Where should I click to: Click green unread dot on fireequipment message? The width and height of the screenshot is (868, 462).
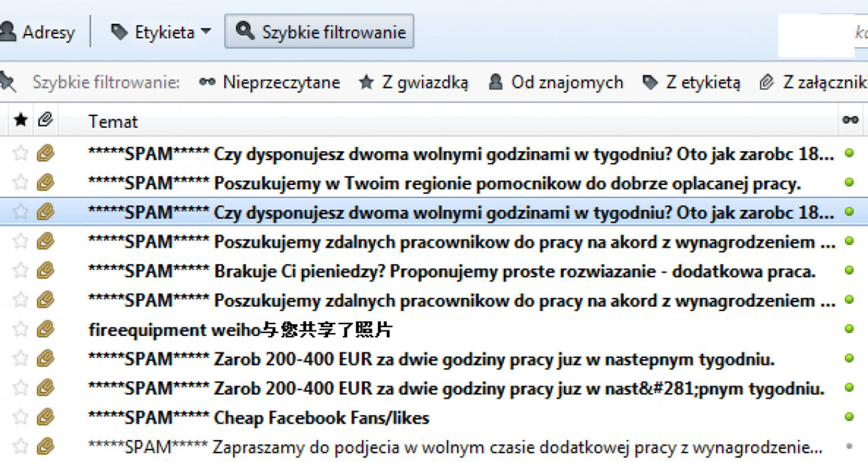point(849,329)
